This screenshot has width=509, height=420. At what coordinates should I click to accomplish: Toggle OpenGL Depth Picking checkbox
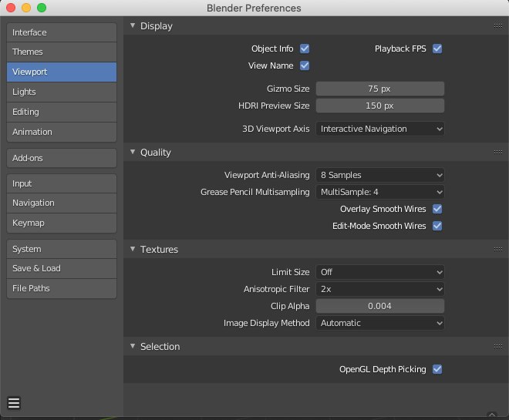[437, 369]
